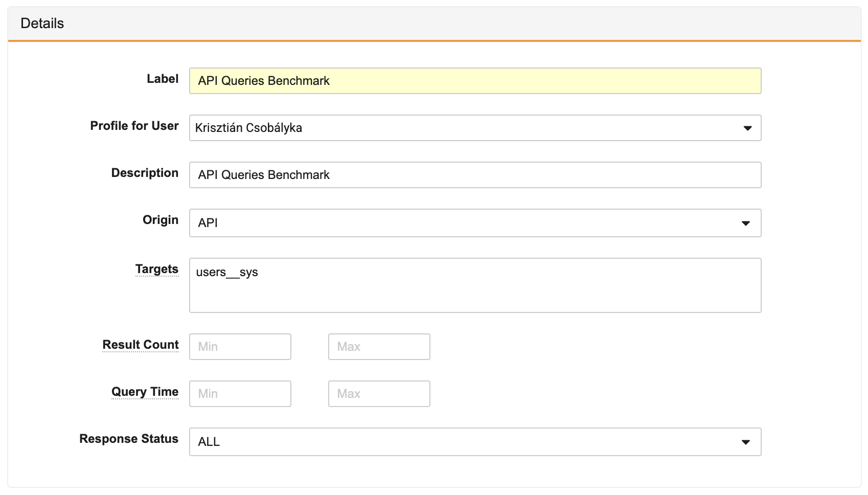Screen dimensions: 868x495
Task: Expand the Profile for User dropdown arrow
Action: click(x=747, y=128)
